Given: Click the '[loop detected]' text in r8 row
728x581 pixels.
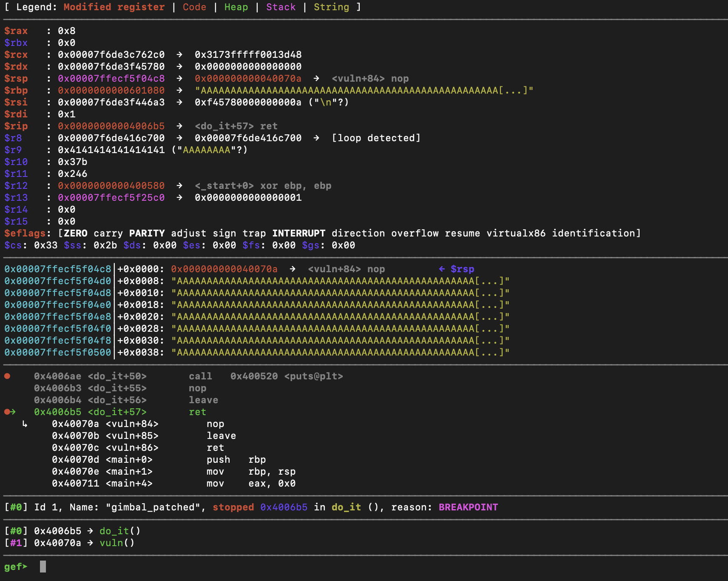Looking at the screenshot, I should pos(376,138).
